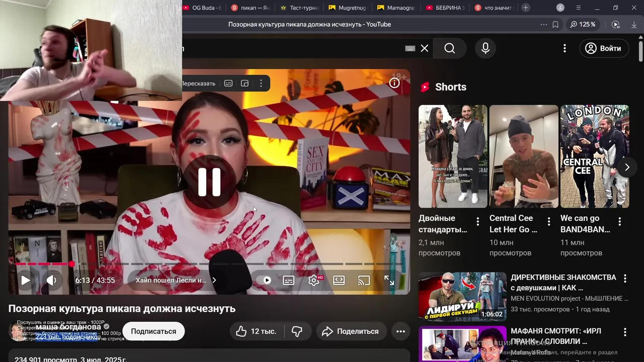Switch to the "БЕБРИНА" browser tab
644x362 pixels.
445,8
